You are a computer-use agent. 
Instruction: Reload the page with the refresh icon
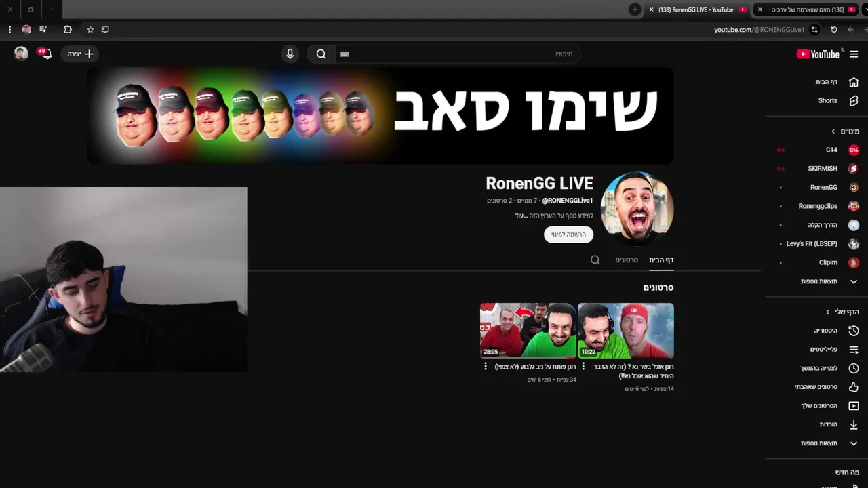coord(834,29)
